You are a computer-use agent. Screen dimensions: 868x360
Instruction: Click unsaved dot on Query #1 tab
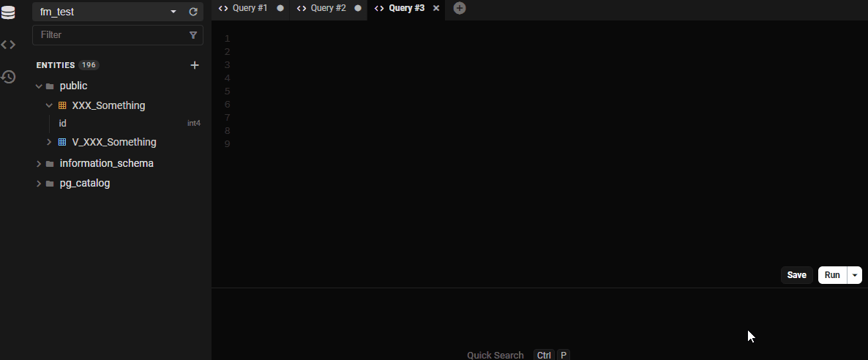click(280, 8)
